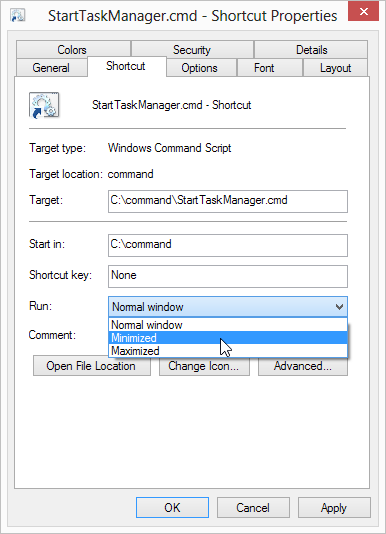This screenshot has height=534, width=386.
Task: Click the 'Target type:' label
Action: coord(58,148)
